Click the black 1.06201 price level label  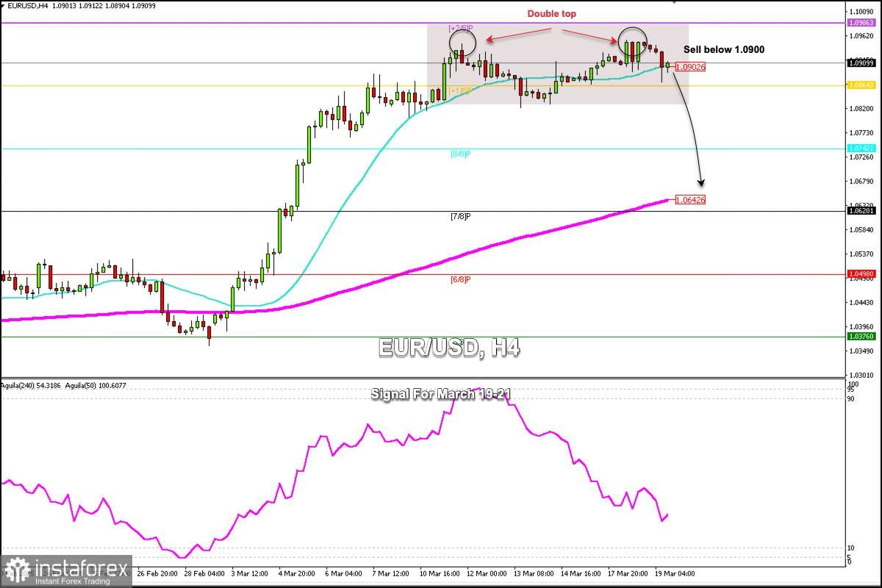[x=860, y=211]
